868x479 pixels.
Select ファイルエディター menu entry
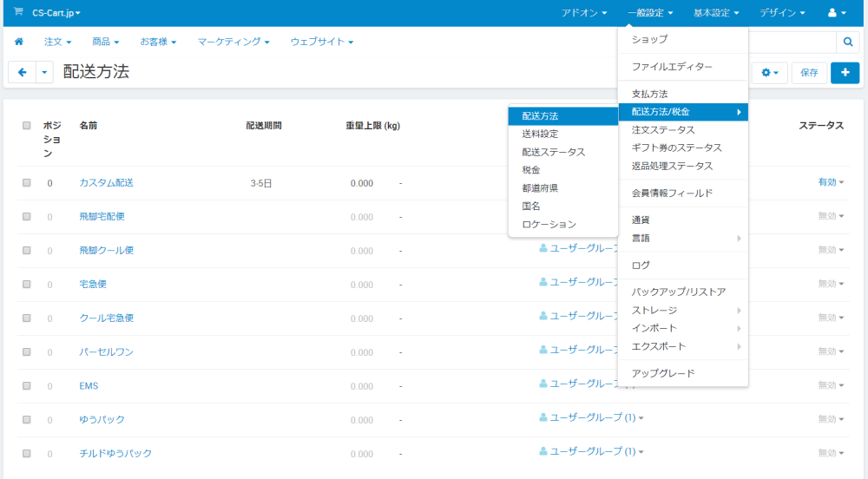[x=682, y=66]
